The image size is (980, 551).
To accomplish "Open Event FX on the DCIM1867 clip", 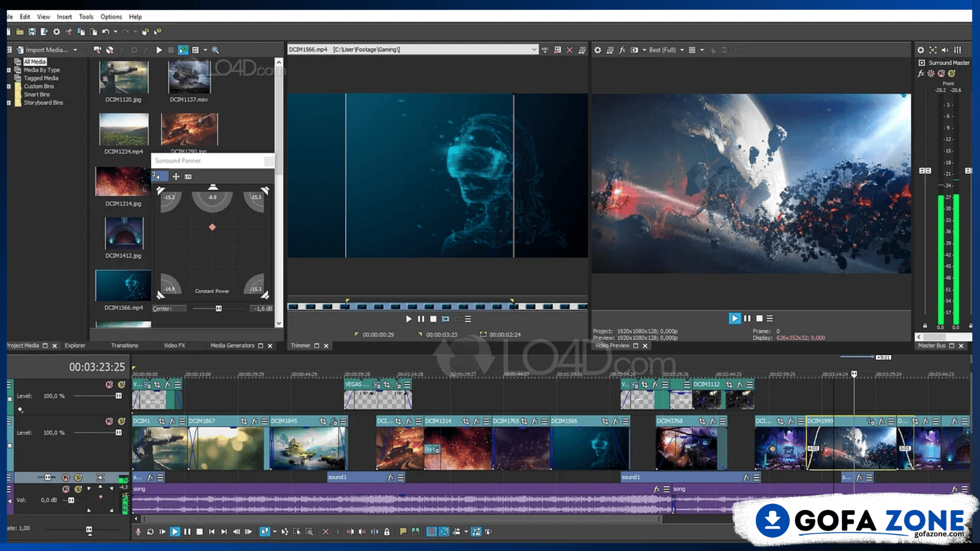I will pyautogui.click(x=254, y=421).
